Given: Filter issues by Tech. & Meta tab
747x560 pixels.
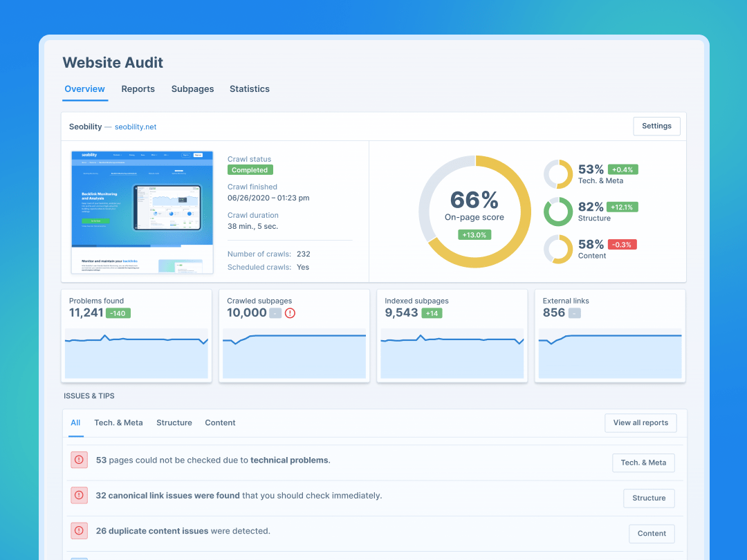Looking at the screenshot, I should coord(118,422).
